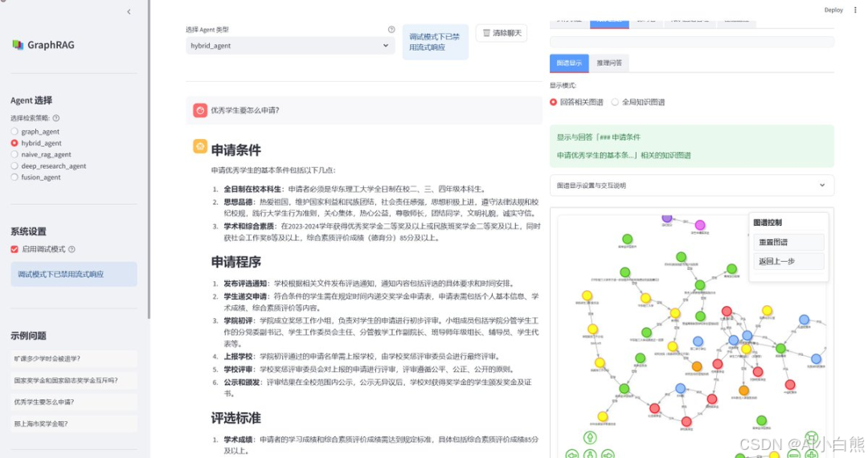
Task: Click the 系统设置 sidebar heading
Action: [28, 231]
